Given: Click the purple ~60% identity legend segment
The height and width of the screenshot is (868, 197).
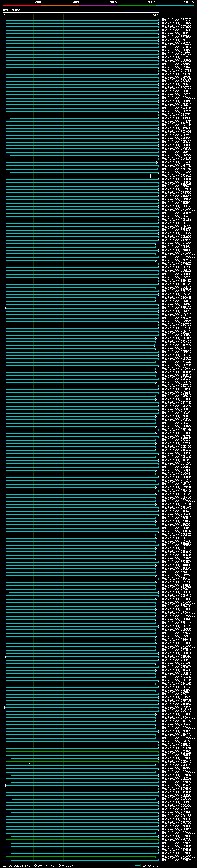Looking at the screenshot, I should coord(99,6).
